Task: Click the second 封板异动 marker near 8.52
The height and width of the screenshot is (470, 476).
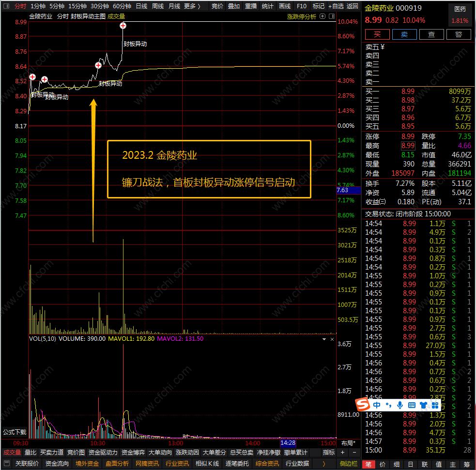Action: pyautogui.click(x=45, y=79)
